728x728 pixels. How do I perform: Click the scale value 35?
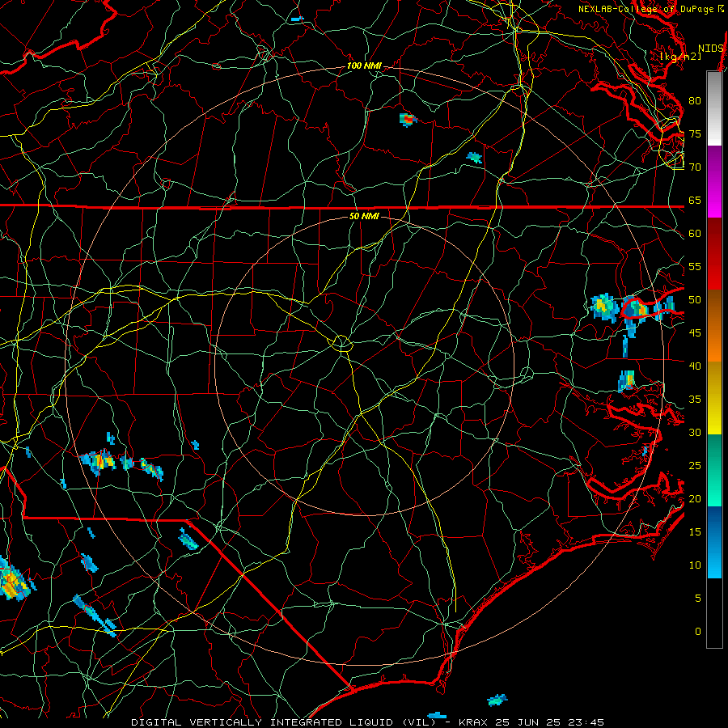pos(695,400)
